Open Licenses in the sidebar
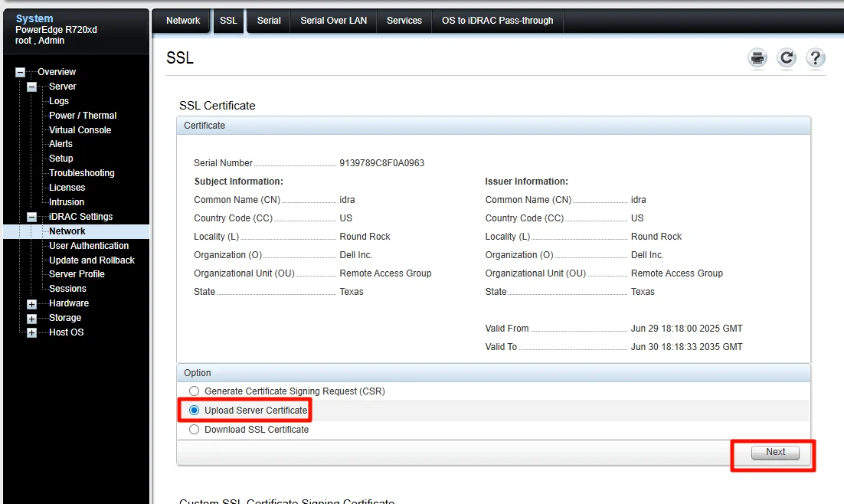Viewport: 844px width, 504px height. pyautogui.click(x=67, y=188)
